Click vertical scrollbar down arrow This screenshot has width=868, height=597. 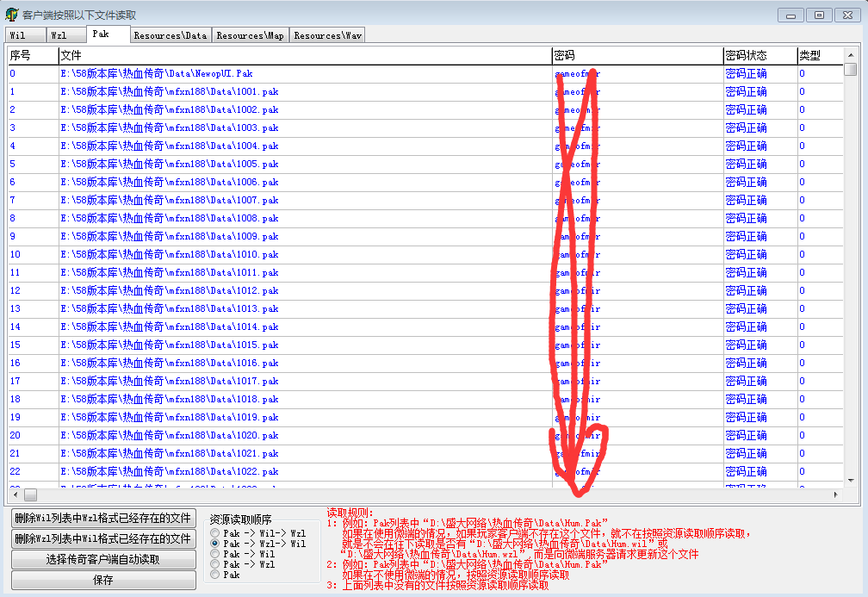(851, 480)
